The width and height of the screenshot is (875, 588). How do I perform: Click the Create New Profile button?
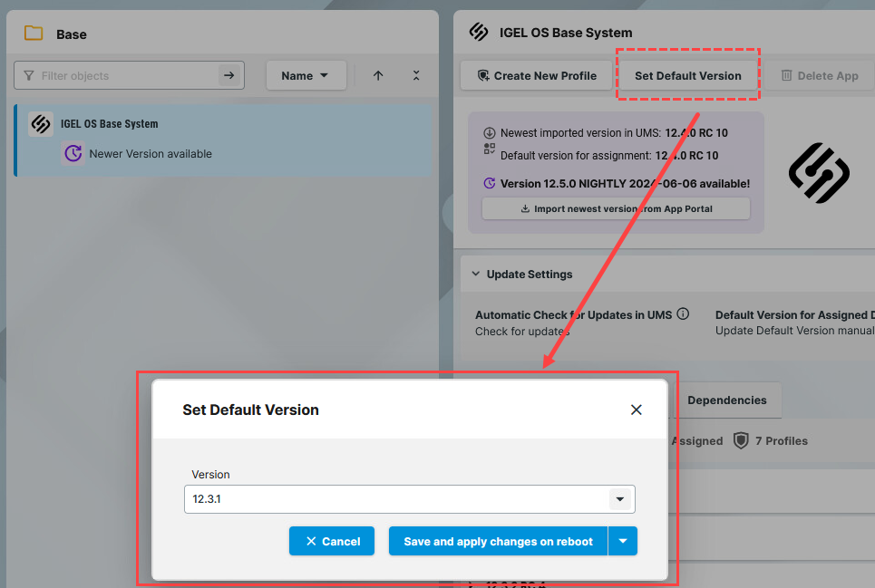pos(536,76)
